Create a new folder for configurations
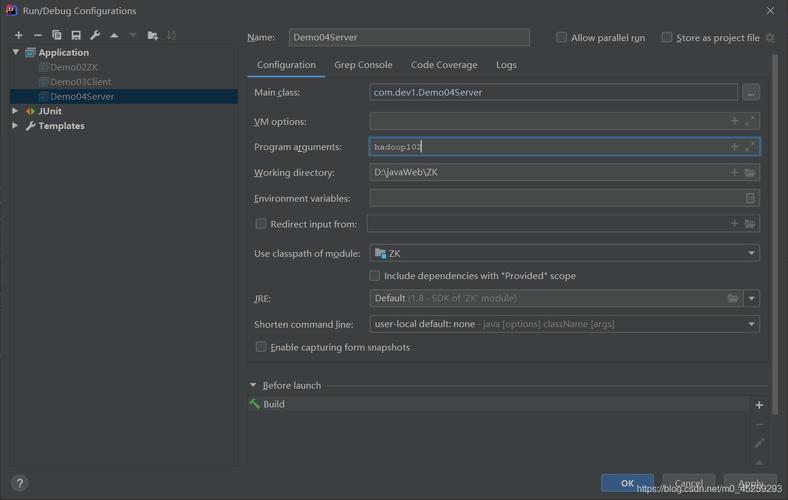This screenshot has width=788, height=500. pyautogui.click(x=152, y=35)
